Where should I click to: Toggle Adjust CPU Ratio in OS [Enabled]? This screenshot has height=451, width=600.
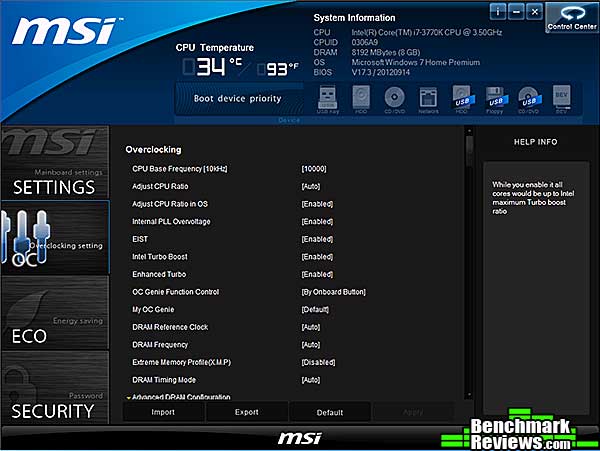click(317, 204)
